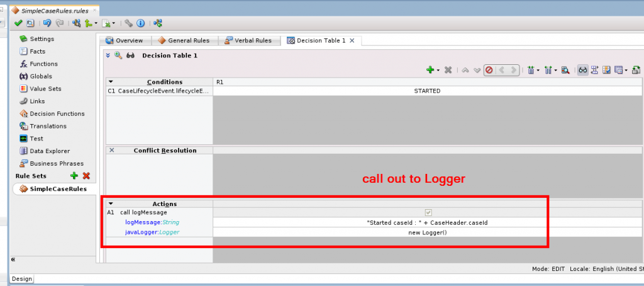Switch to the Verbal Rules tab
The width and height of the screenshot is (644, 286).
tap(248, 40)
